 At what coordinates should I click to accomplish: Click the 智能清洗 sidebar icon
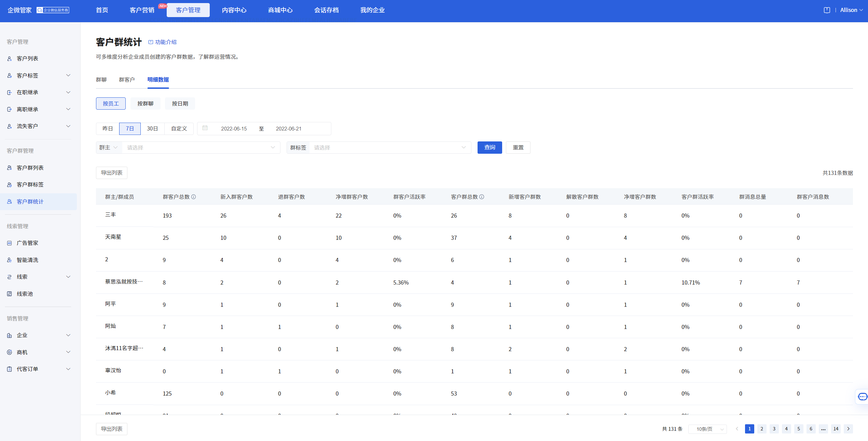pos(10,260)
